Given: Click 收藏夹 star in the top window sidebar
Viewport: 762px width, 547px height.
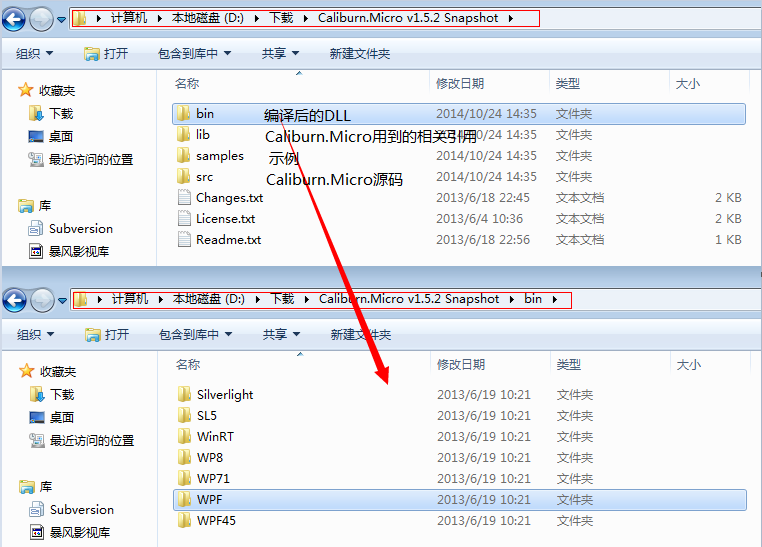Looking at the screenshot, I should point(25,90).
